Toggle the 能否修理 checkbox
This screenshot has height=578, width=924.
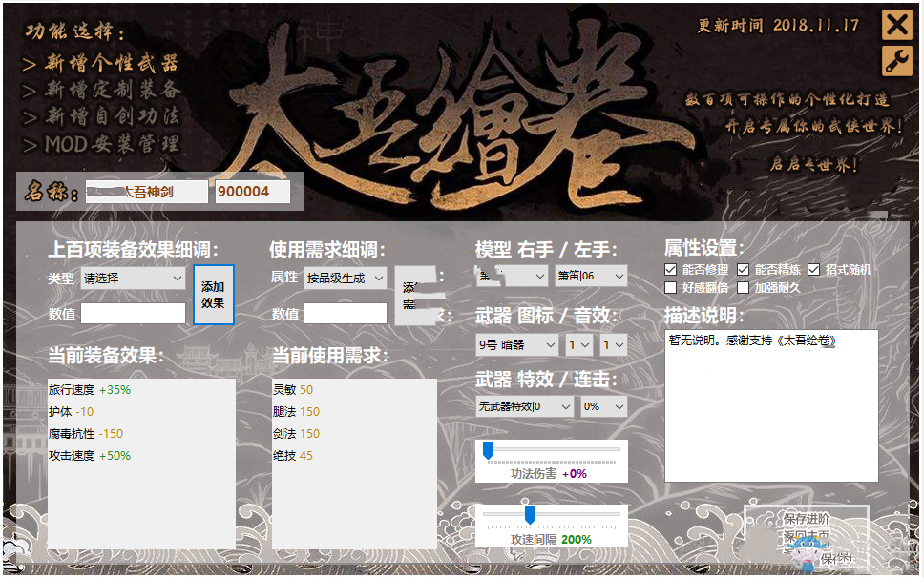[x=671, y=270]
